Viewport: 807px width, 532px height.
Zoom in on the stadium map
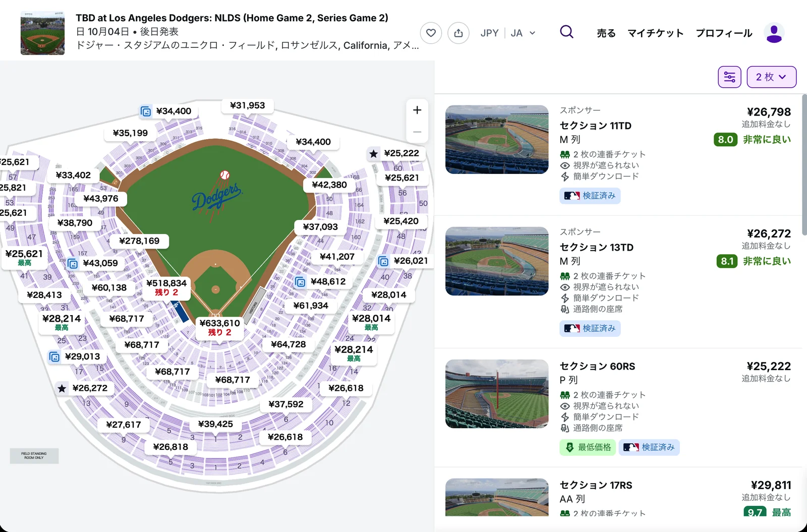[x=417, y=110]
